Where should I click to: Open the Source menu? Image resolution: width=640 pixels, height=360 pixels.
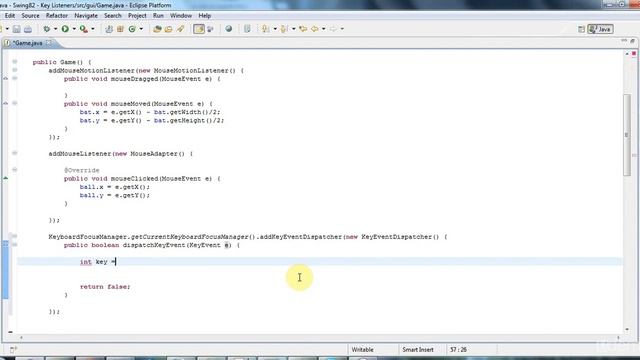[x=30, y=16]
